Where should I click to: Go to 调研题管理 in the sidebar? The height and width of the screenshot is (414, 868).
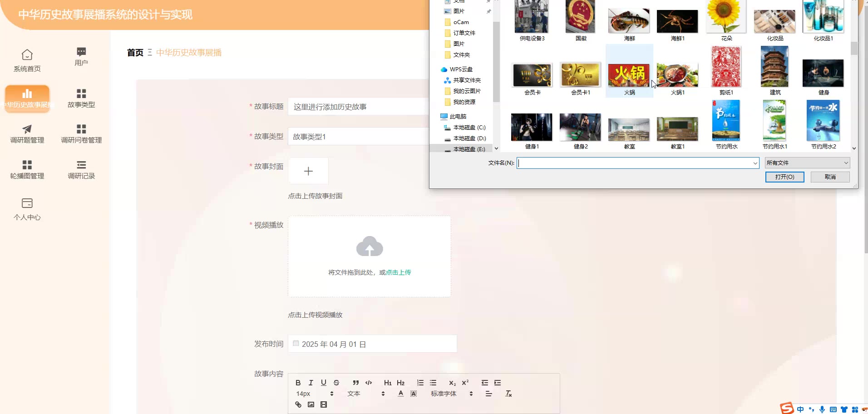(27, 134)
